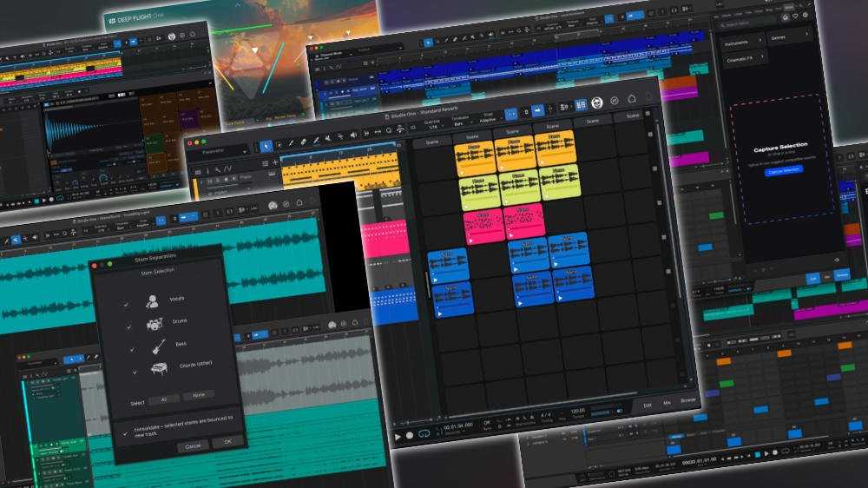Select the Arrow tool in Standard Reverb window
Screen dimensions: 868x488
pyautogui.click(x=266, y=146)
